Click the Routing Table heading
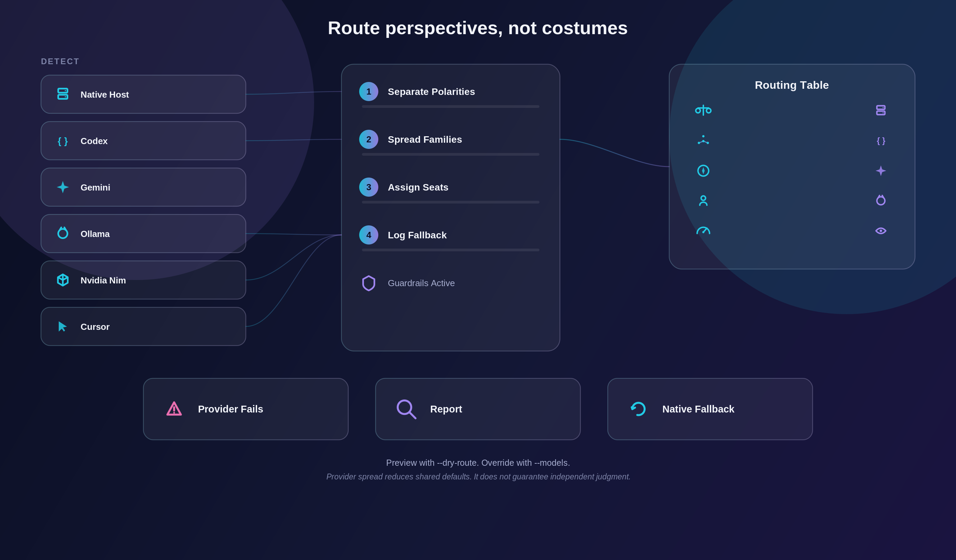 pos(792,85)
